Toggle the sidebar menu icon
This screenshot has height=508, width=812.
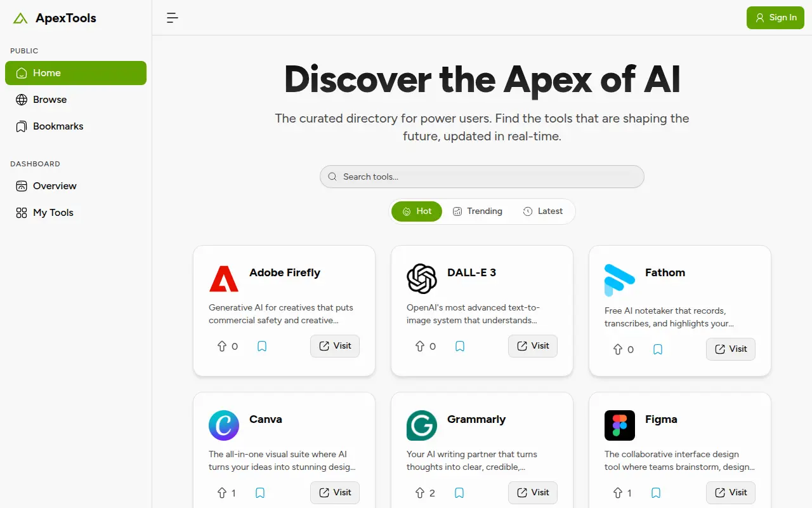173,18
